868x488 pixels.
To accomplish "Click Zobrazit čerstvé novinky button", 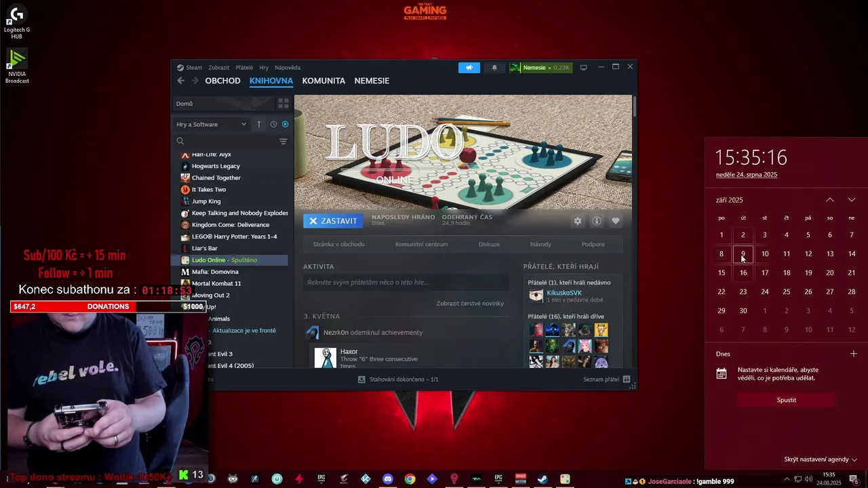I will (470, 304).
